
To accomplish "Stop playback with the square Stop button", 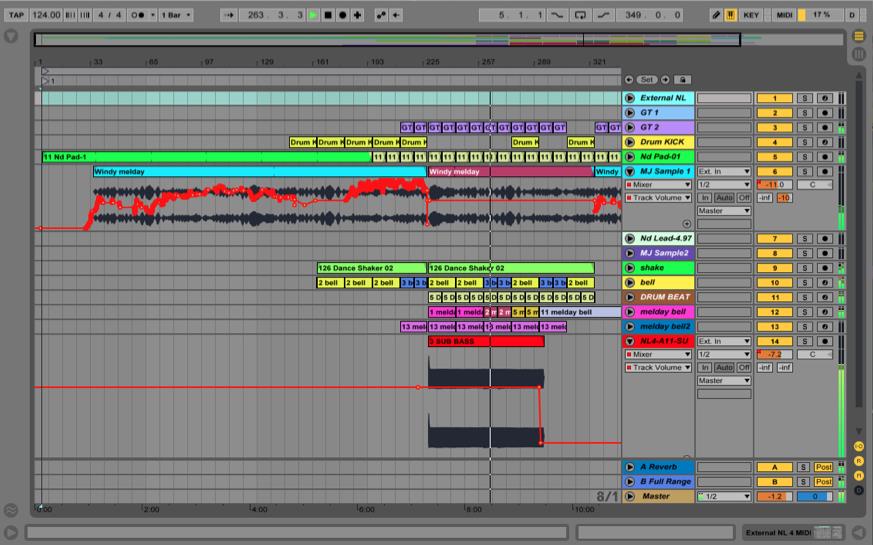I will click(x=328, y=15).
